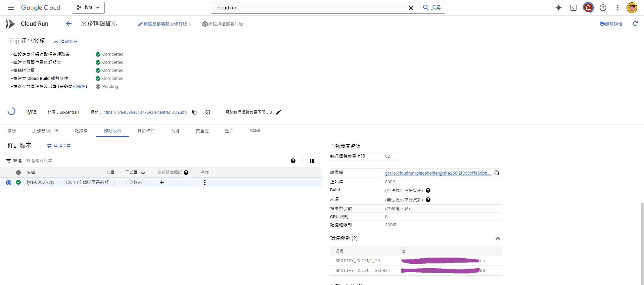Add revision tag with plus icon
The height and width of the screenshot is (285, 644).
pyautogui.click(x=162, y=182)
